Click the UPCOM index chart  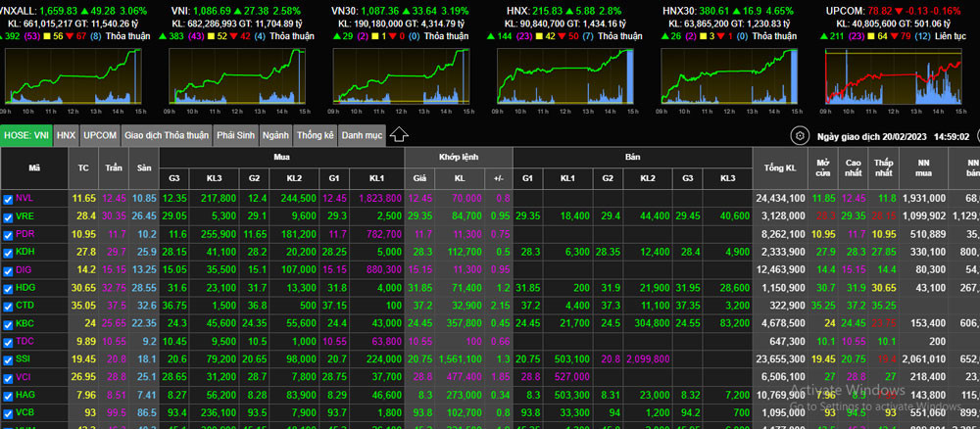[893, 76]
